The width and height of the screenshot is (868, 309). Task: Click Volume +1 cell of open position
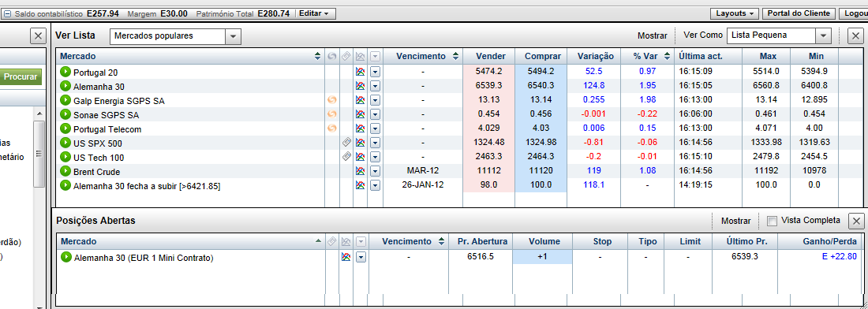[x=543, y=257]
